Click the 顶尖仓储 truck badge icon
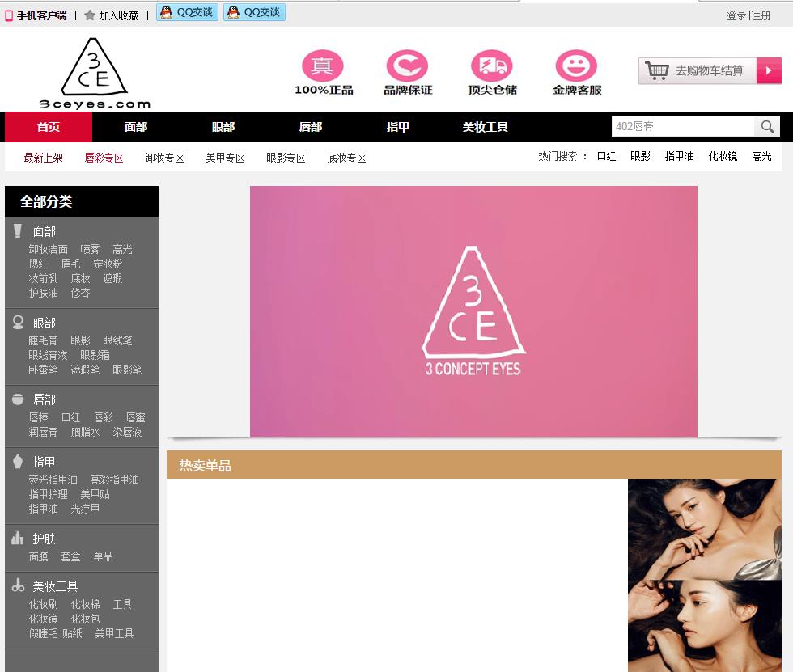The image size is (793, 672). [492, 66]
